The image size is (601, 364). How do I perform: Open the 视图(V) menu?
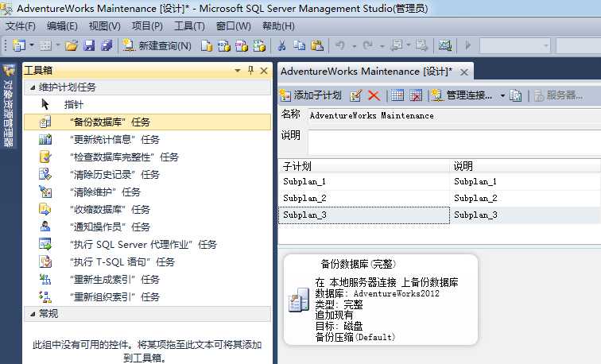[105, 26]
